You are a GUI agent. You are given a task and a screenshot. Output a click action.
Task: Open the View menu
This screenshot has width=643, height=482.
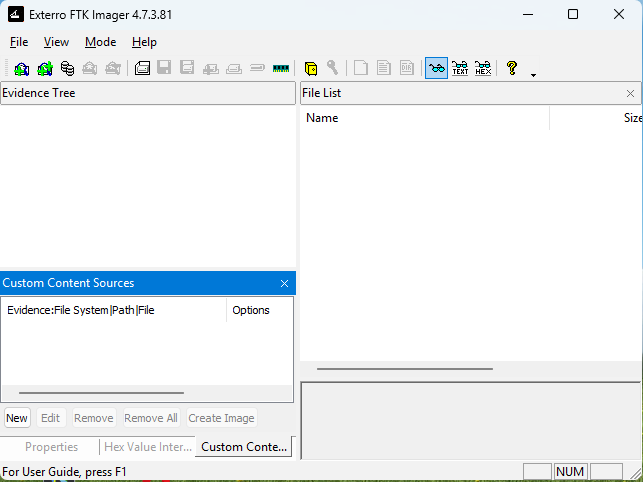point(56,42)
